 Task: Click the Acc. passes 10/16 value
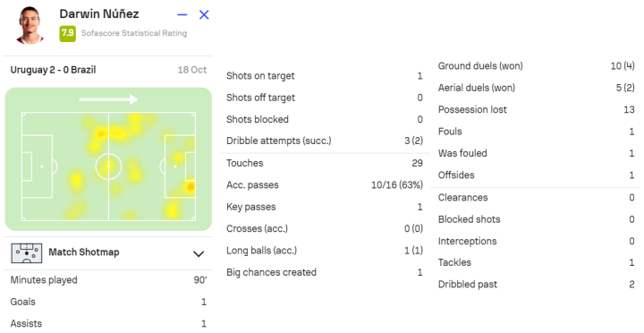coord(397,185)
